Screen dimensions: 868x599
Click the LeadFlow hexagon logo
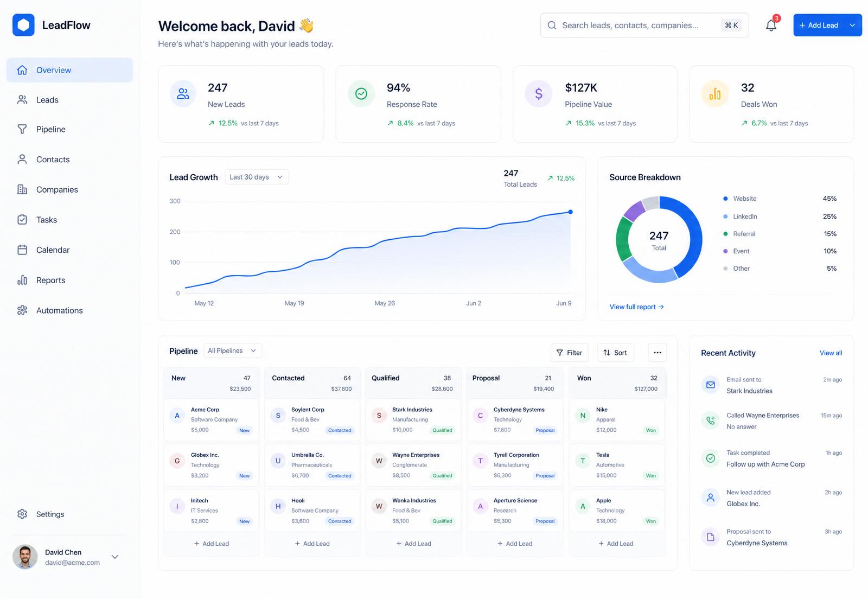(23, 25)
